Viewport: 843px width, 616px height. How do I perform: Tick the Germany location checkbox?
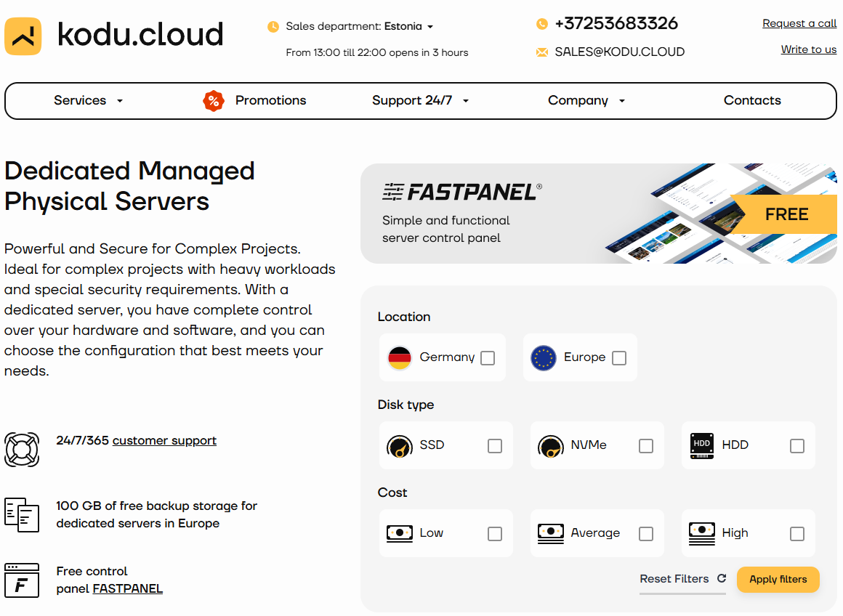pyautogui.click(x=488, y=358)
